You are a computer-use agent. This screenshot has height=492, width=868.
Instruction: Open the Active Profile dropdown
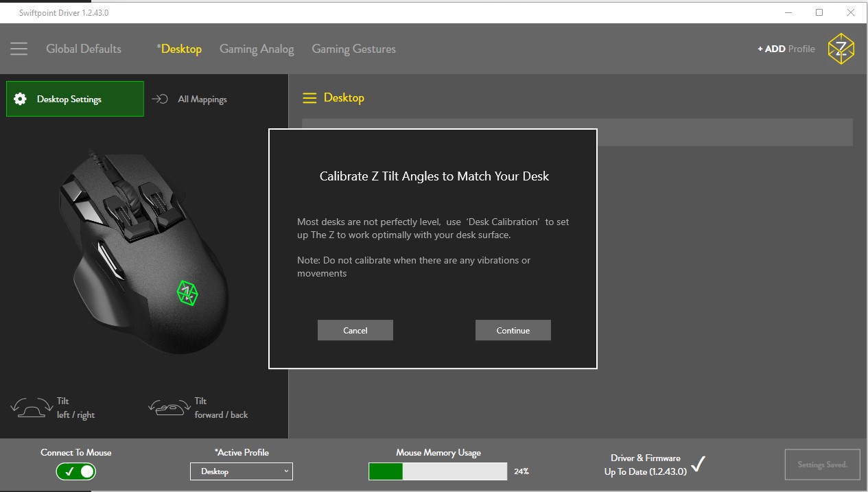(x=242, y=471)
